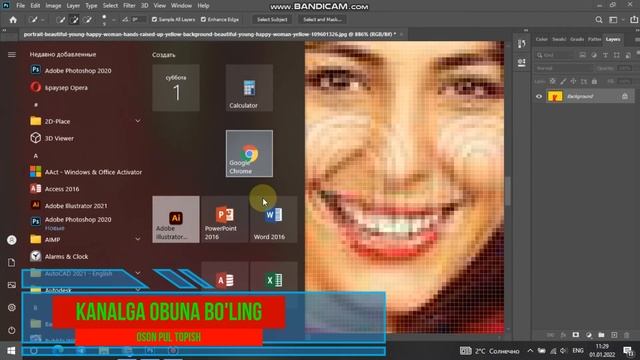
Task: Add layer mask icon at panel bottom
Action: [576, 335]
